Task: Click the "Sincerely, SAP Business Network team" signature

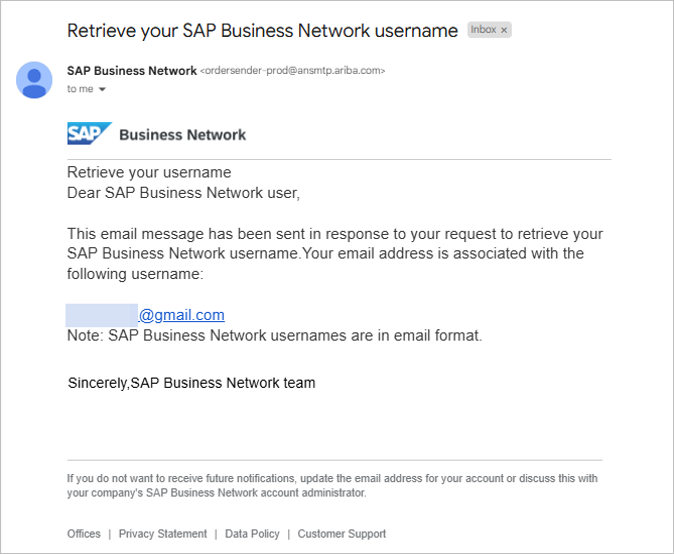Action: tap(191, 383)
